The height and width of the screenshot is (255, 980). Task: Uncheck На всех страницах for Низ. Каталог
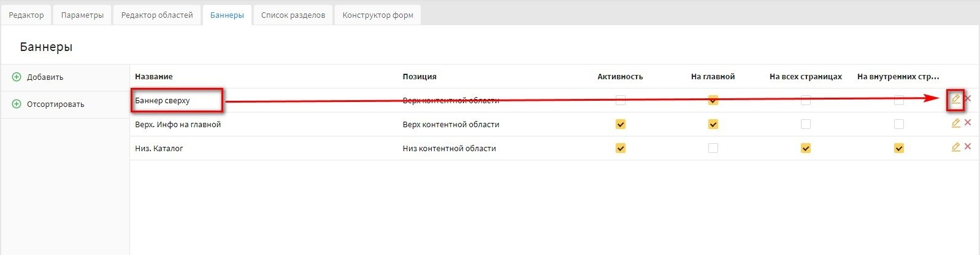point(806,148)
